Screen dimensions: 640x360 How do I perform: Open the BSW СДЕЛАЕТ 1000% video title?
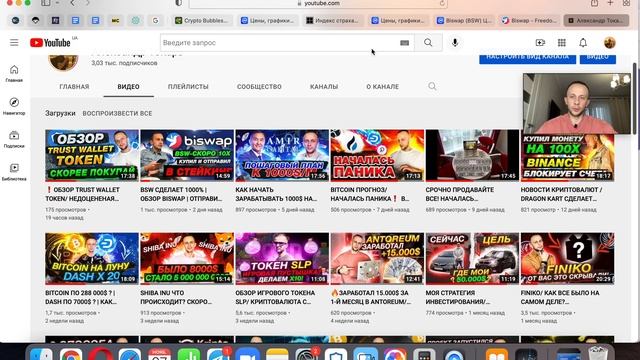181,194
